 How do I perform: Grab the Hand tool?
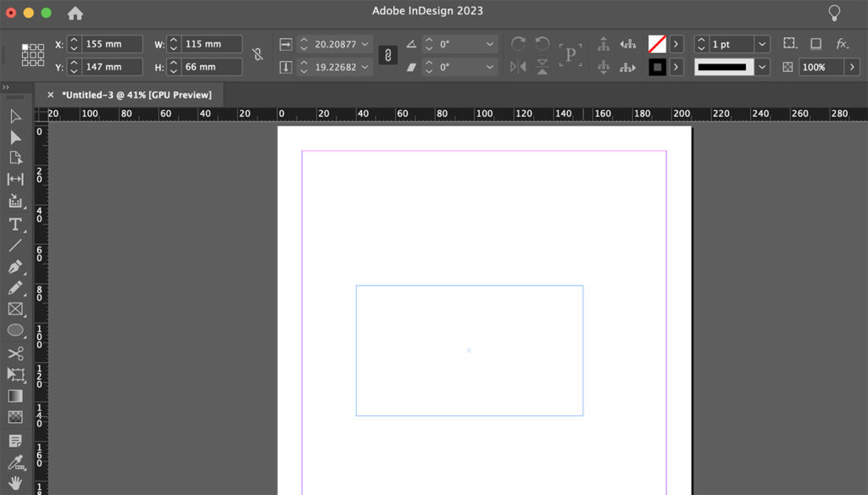coord(15,483)
